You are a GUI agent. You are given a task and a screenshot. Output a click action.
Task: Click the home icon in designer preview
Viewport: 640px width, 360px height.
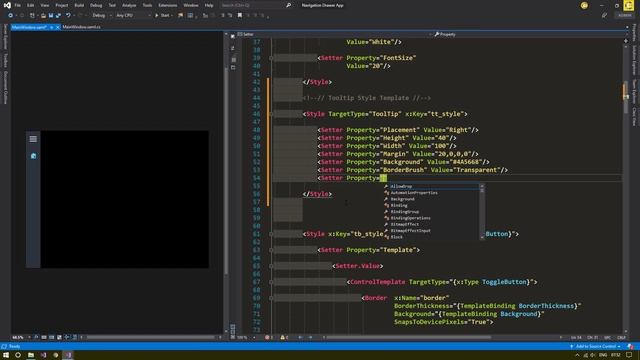coord(33,156)
